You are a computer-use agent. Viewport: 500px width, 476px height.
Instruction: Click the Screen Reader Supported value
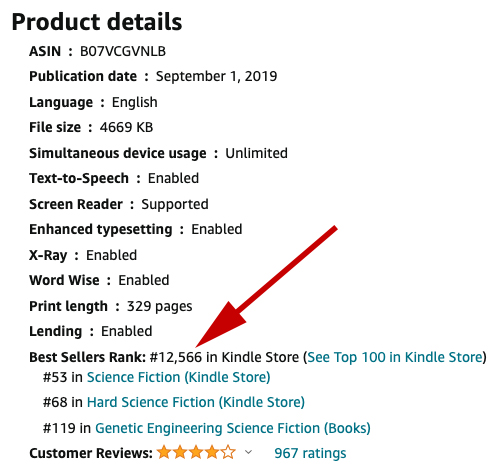[x=175, y=204]
